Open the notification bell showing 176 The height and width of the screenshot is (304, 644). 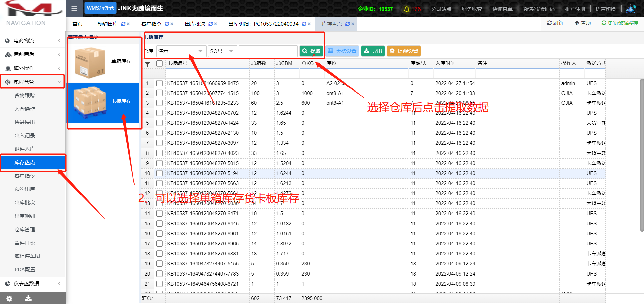pyautogui.click(x=406, y=9)
